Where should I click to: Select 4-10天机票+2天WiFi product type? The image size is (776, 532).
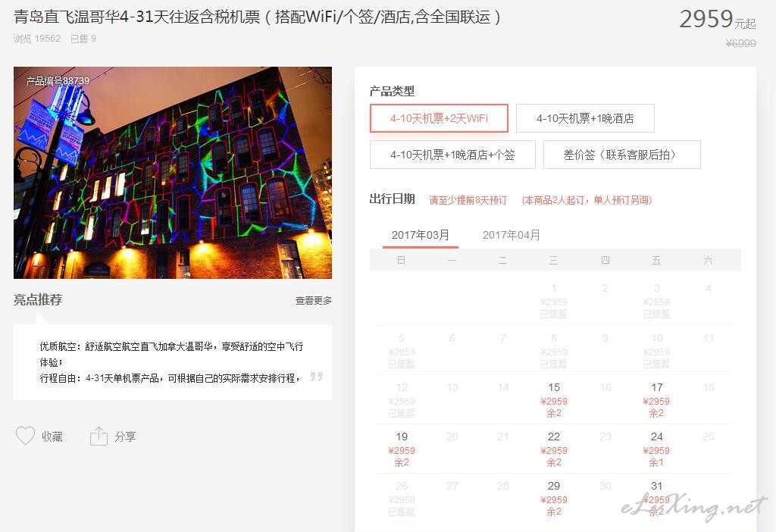tap(439, 118)
